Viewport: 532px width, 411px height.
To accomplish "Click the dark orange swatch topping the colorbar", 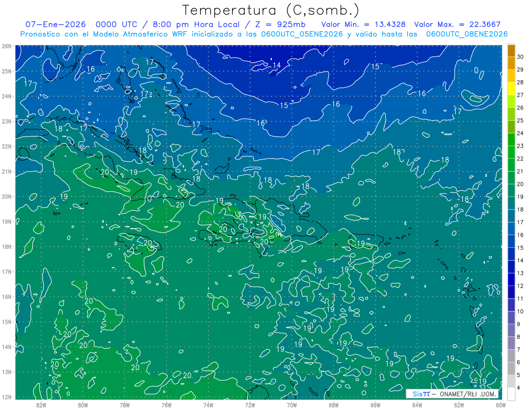I will 511,51.
